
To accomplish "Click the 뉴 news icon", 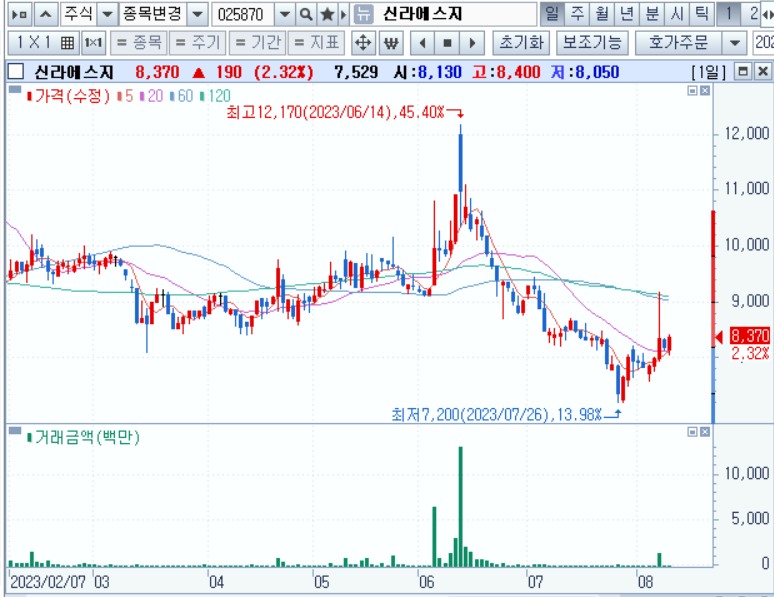I will click(x=363, y=14).
